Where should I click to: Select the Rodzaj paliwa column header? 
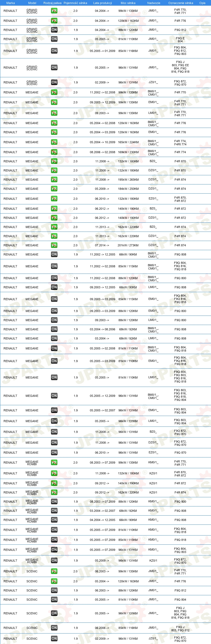point(52,3)
